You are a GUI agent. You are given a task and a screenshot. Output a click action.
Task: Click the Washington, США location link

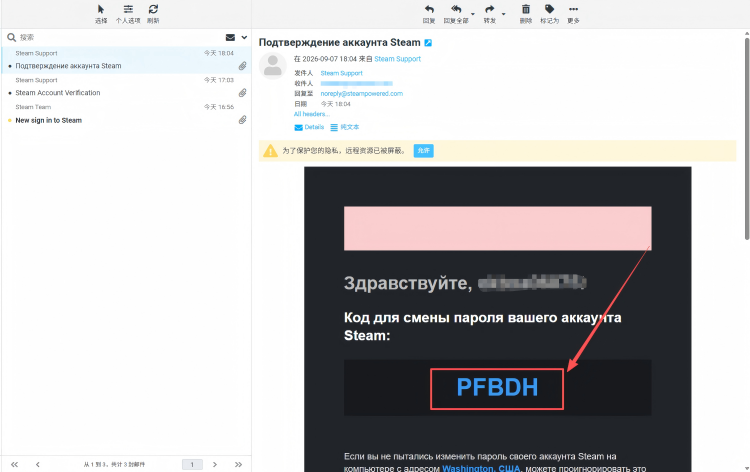[x=482, y=468]
